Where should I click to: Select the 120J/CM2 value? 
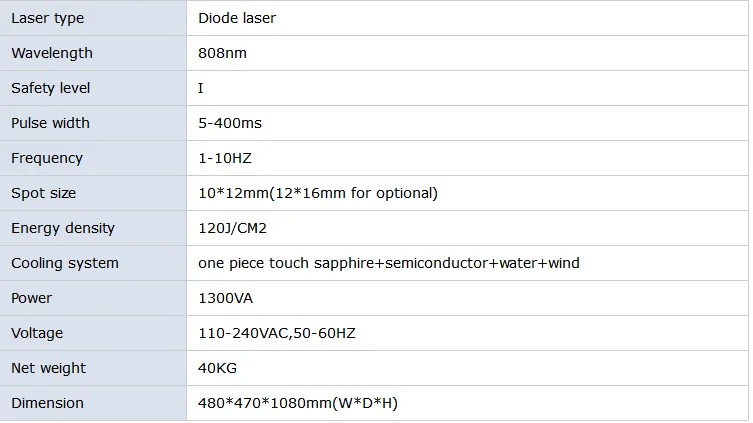pyautogui.click(x=232, y=229)
